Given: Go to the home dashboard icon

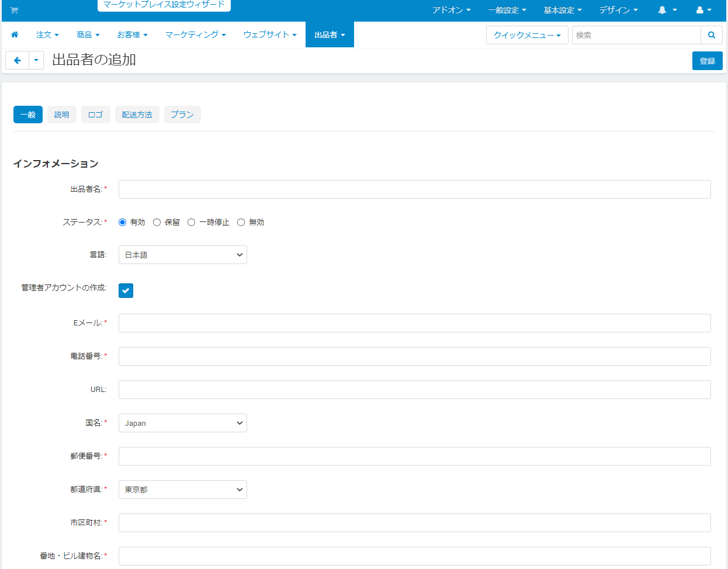Looking at the screenshot, I should (x=15, y=35).
